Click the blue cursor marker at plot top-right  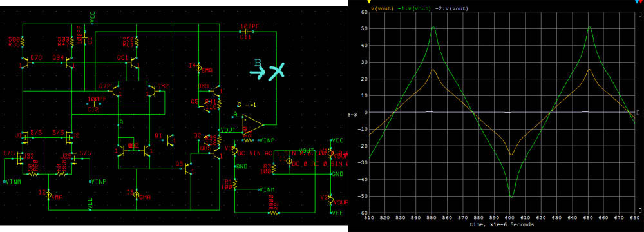coord(637,2)
